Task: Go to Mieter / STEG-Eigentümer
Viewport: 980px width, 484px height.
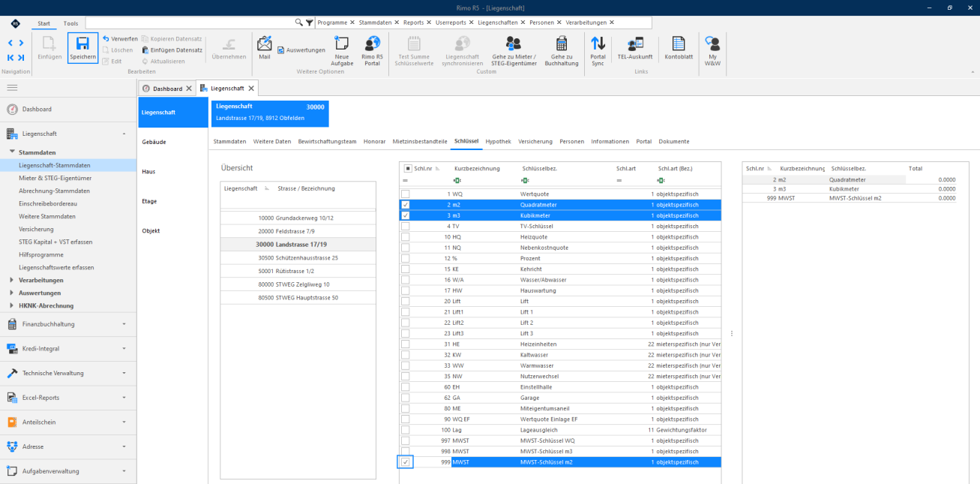Action: point(513,50)
